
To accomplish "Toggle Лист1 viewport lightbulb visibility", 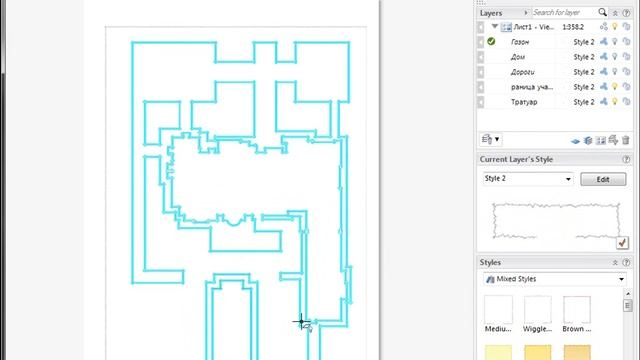I will tap(615, 27).
